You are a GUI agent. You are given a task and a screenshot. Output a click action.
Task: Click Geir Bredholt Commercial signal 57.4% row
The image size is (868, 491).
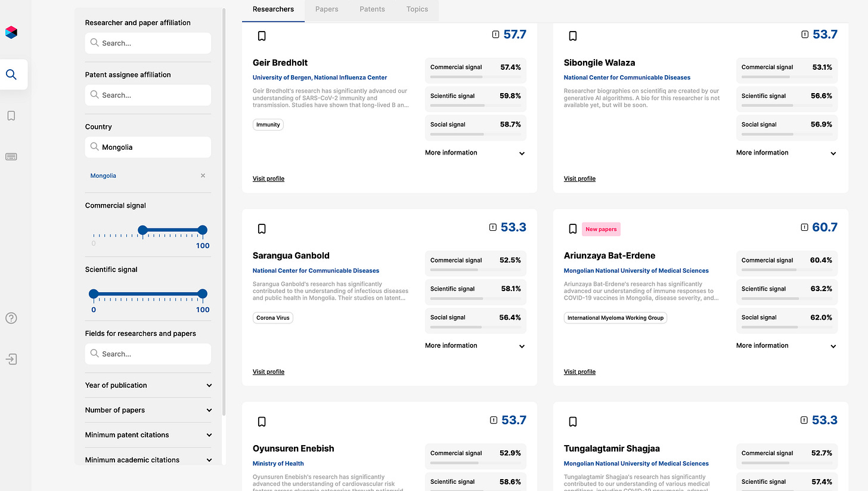[x=476, y=70]
